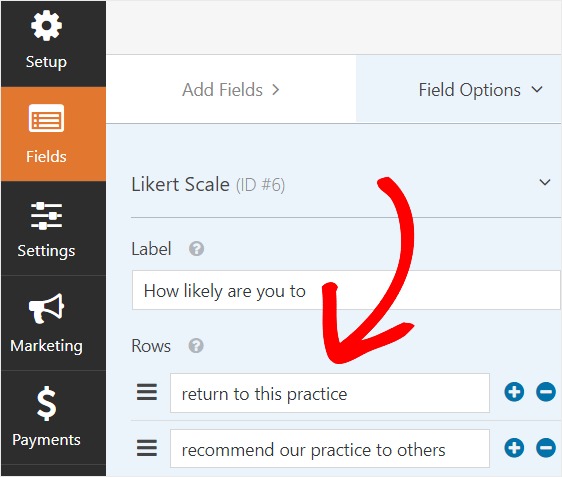562x477 pixels.
Task: Open the Settings sliders icon
Action: (46, 215)
